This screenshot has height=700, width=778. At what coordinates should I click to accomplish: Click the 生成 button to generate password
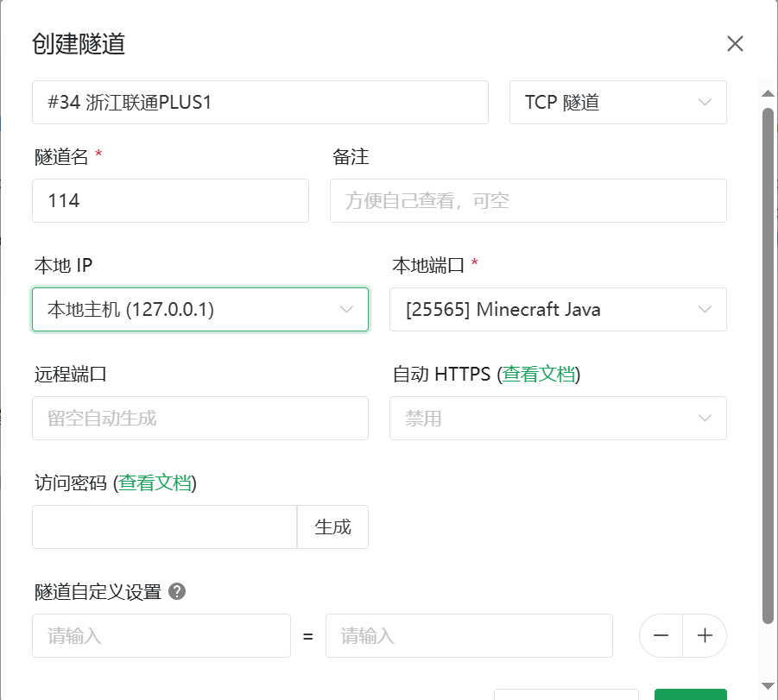332,527
